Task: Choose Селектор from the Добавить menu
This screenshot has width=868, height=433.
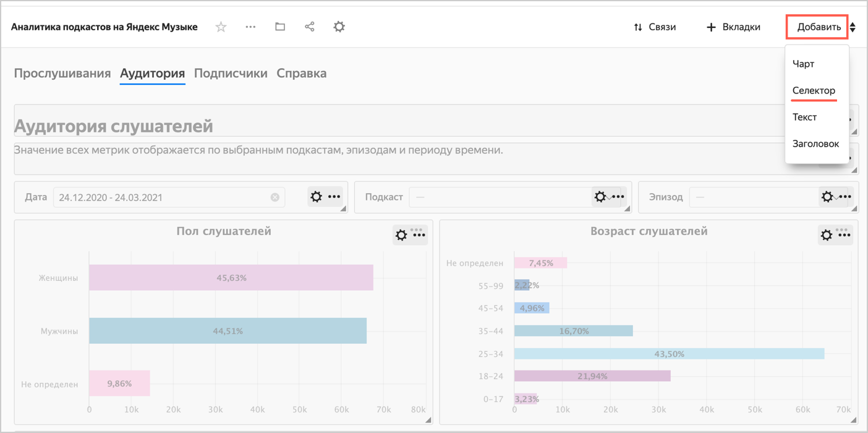Action: 814,91
